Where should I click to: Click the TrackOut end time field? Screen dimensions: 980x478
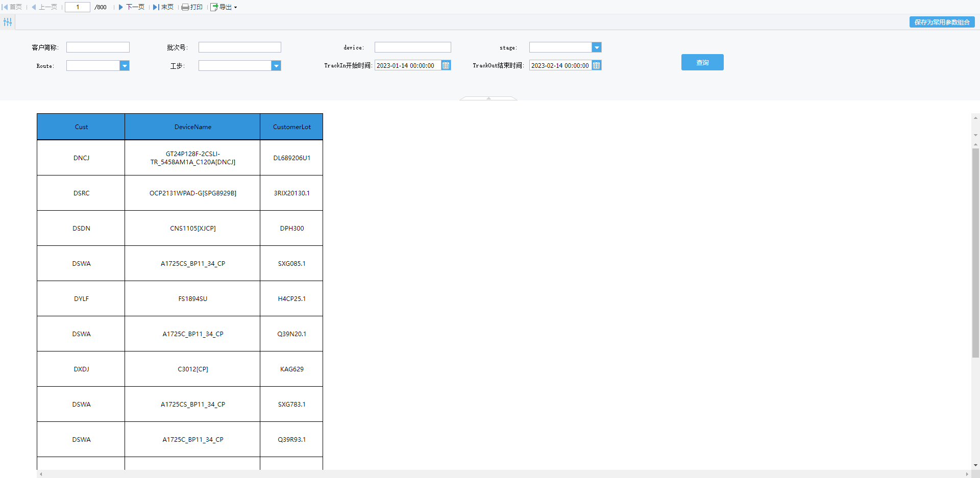click(x=560, y=65)
